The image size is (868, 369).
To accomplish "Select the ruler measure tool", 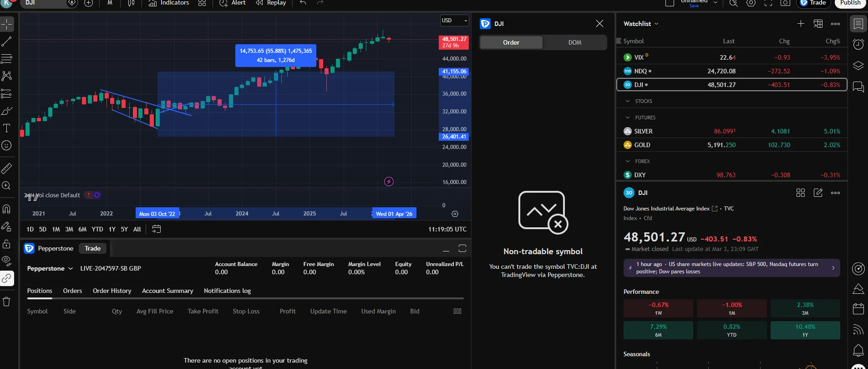I will tap(7, 169).
